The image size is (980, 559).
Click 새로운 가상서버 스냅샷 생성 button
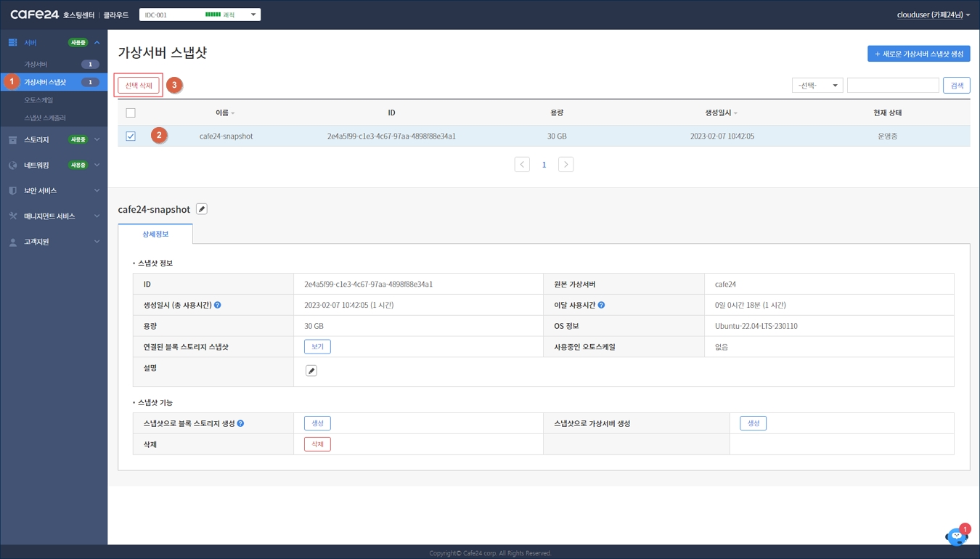coord(918,54)
